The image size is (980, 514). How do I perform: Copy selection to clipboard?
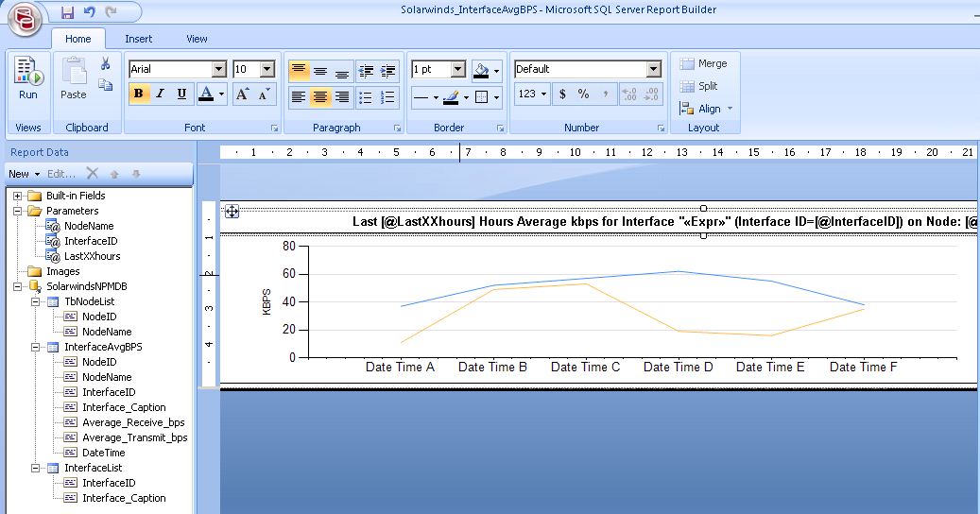105,85
